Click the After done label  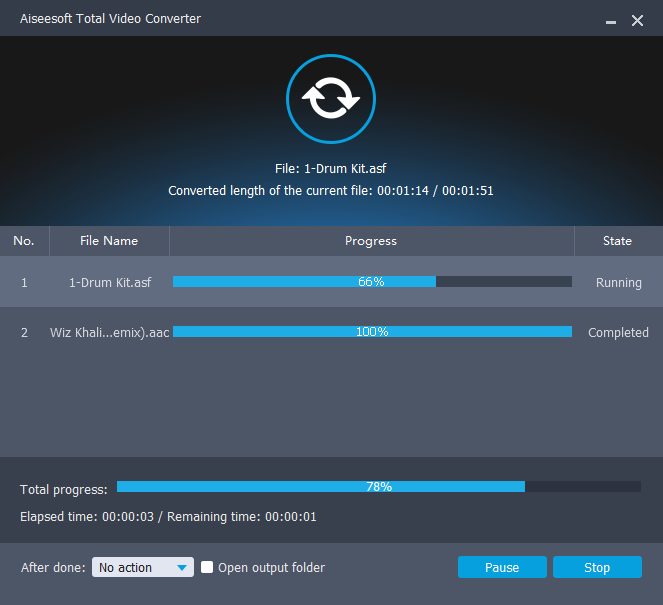click(x=53, y=567)
